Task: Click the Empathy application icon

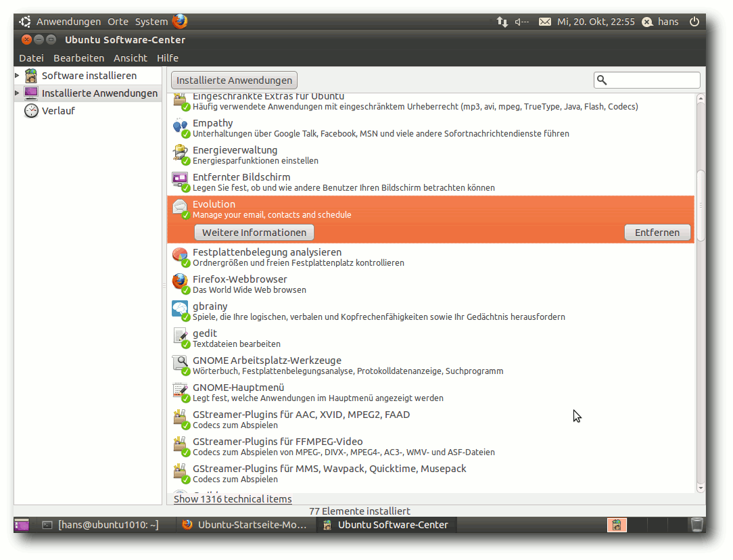Action: tap(180, 126)
